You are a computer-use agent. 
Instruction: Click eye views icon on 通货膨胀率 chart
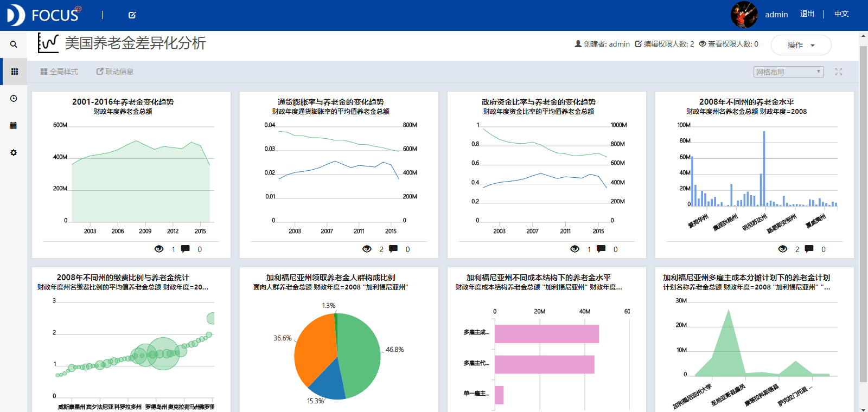click(x=367, y=249)
